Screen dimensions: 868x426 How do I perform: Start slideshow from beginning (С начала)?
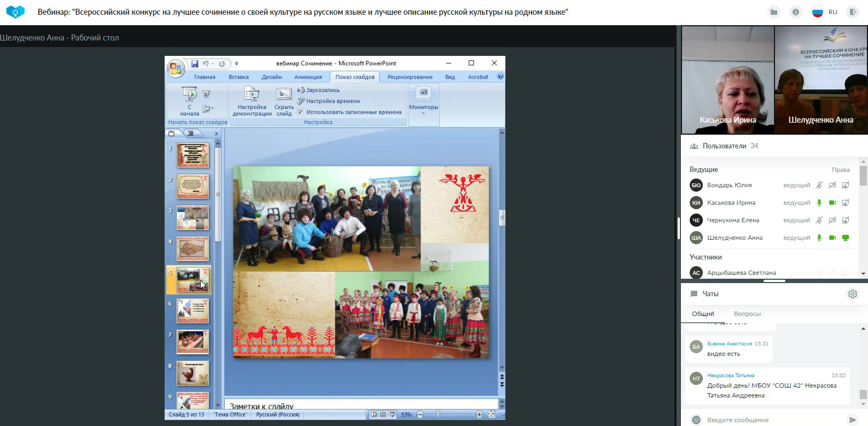(189, 101)
